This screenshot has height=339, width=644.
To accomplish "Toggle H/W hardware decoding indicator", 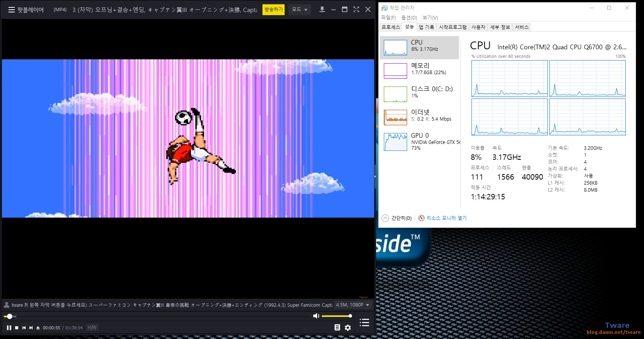I will pos(92,327).
